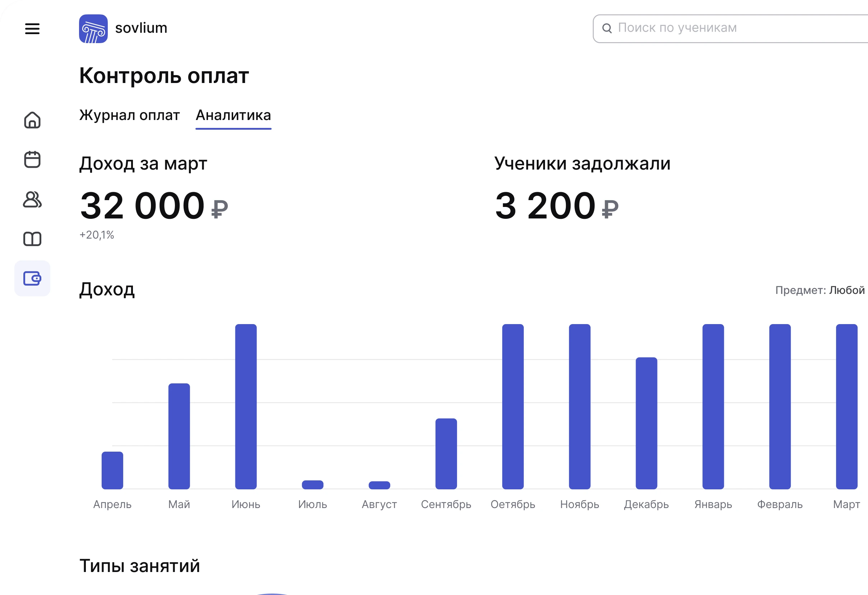
Task: Click the Апрель income bar
Action: click(112, 470)
